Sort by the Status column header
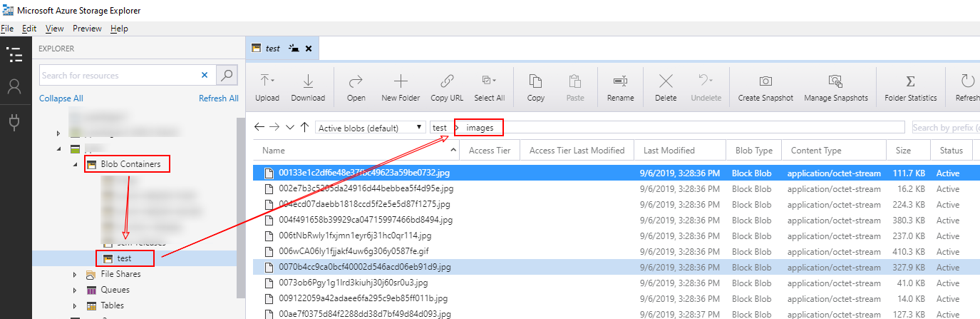 click(951, 151)
